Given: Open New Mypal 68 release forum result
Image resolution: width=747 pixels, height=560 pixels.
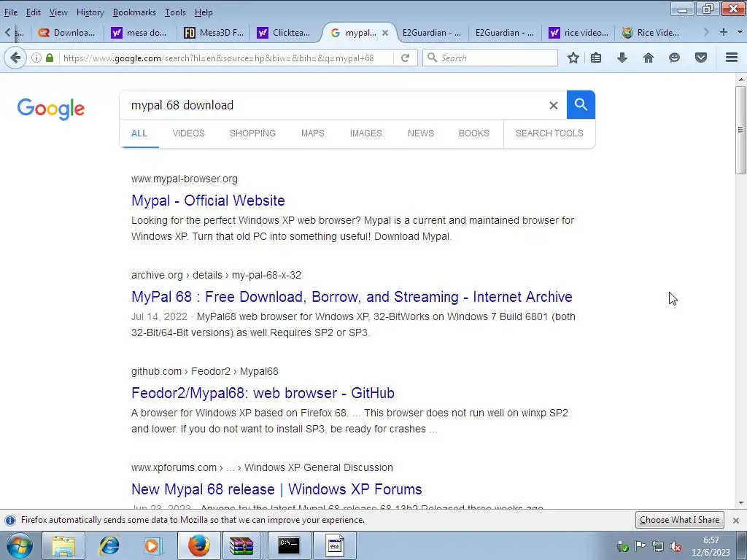Looking at the screenshot, I should click(x=276, y=489).
